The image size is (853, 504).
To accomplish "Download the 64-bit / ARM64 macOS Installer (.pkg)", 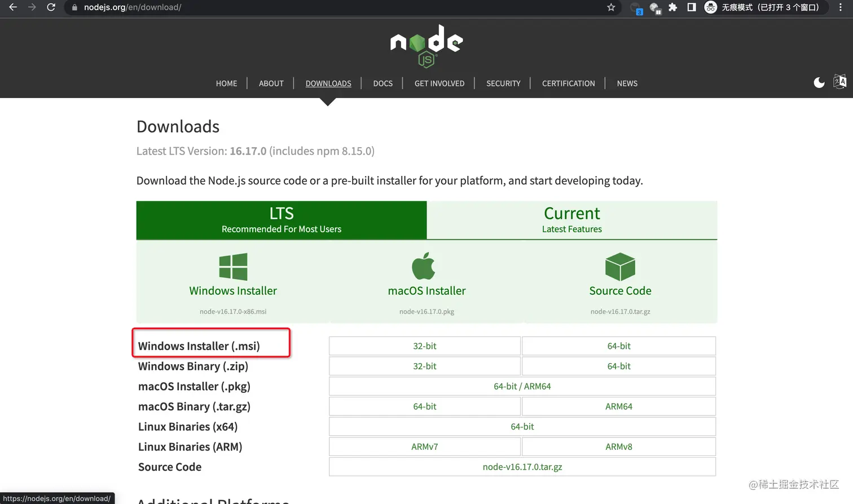I will pos(522,387).
